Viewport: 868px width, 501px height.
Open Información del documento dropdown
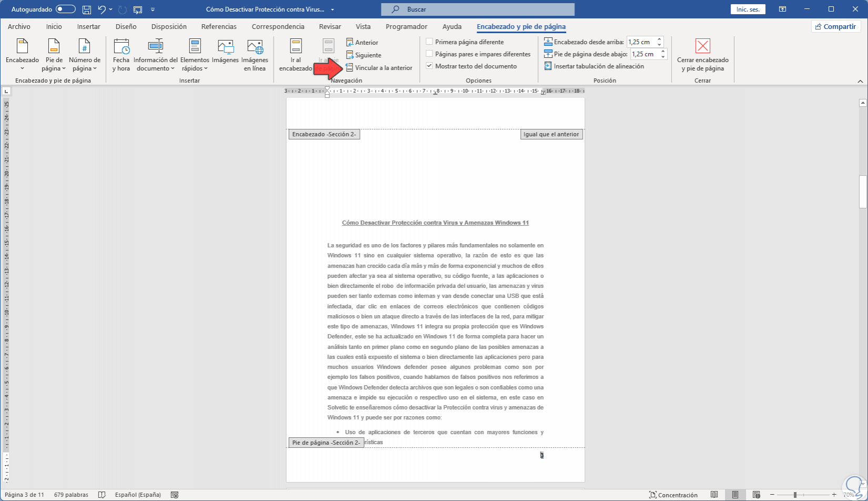pos(155,55)
